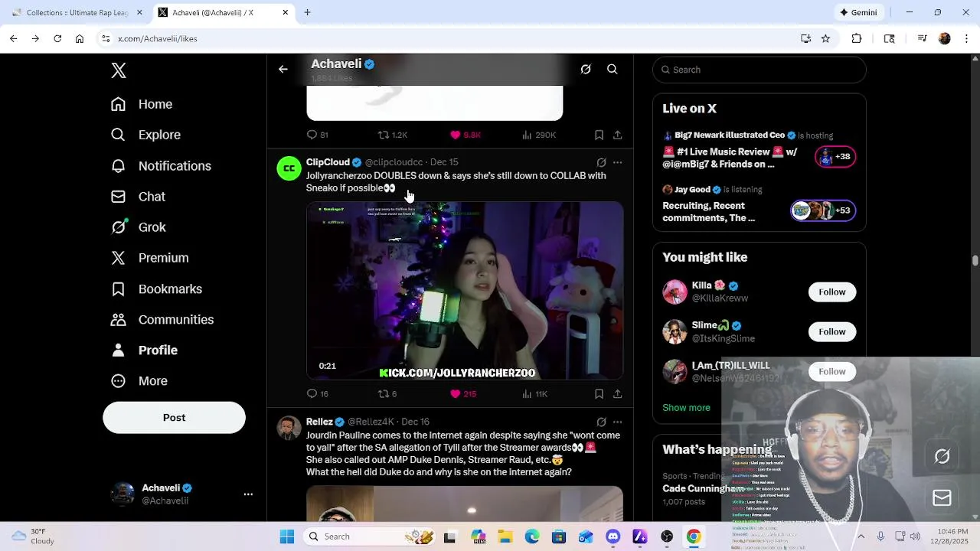The width and height of the screenshot is (980, 551).
Task: Open Grok explain on Rellez tweet
Action: 601,422
